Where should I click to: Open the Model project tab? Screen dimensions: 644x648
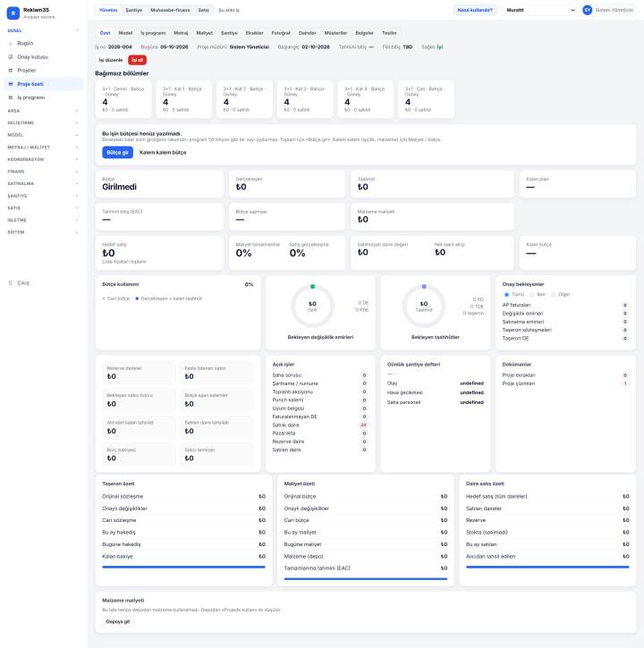click(125, 33)
